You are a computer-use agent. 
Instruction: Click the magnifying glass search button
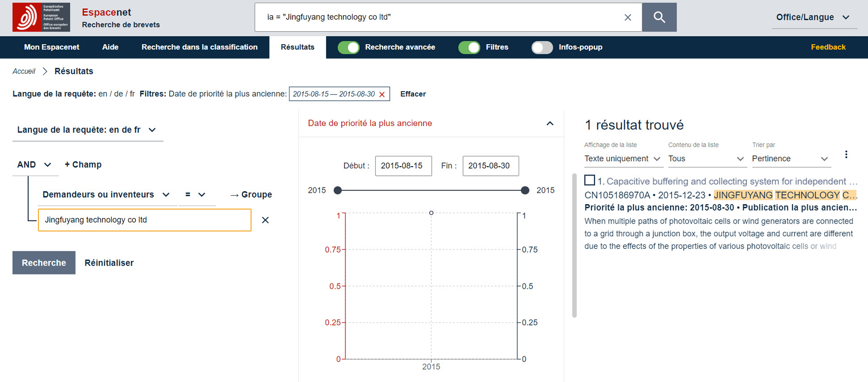pyautogui.click(x=659, y=17)
